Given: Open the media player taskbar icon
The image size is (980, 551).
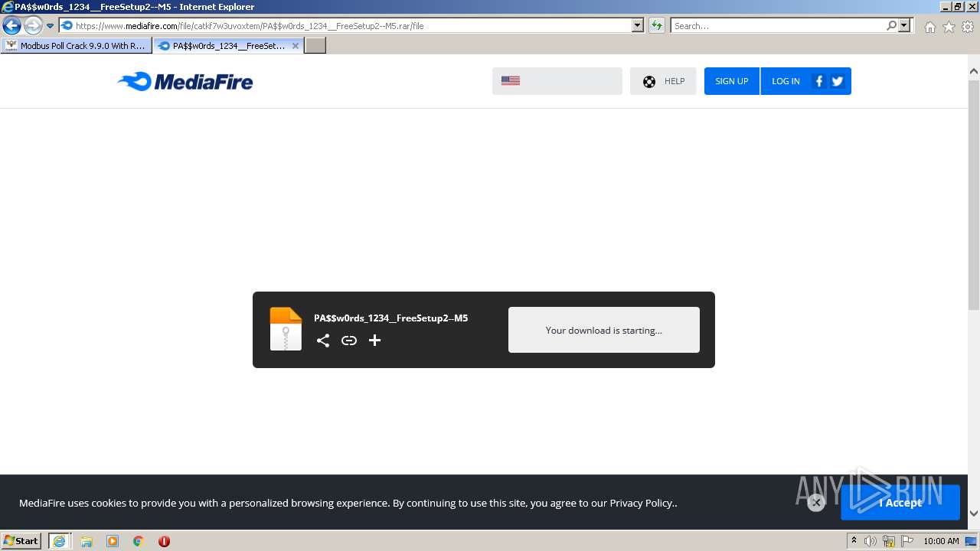Looking at the screenshot, I should 113,541.
